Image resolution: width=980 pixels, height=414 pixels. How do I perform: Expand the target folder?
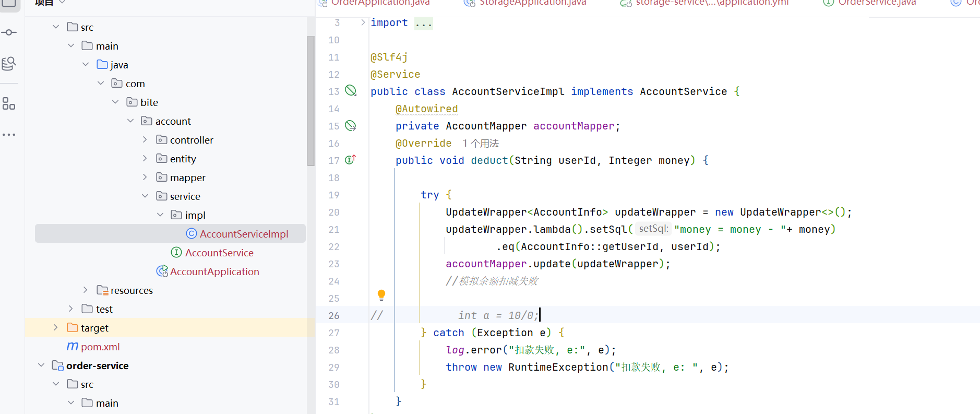tap(56, 327)
